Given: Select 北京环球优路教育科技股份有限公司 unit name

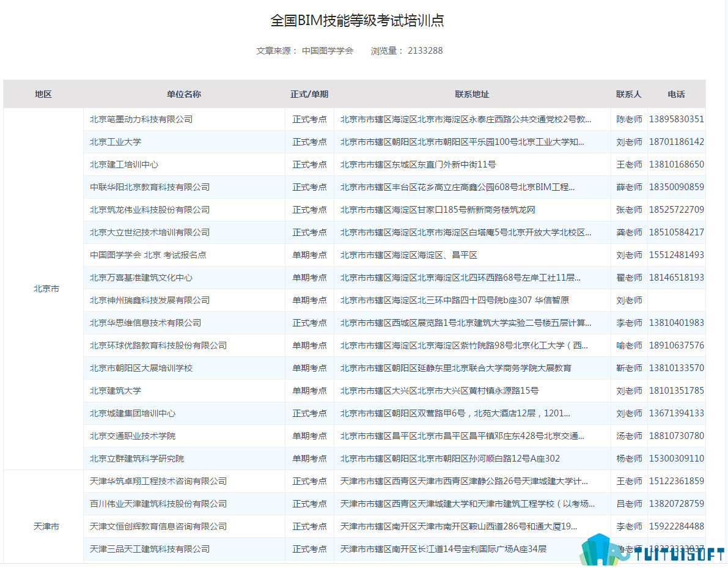Looking at the screenshot, I should coord(158,346).
